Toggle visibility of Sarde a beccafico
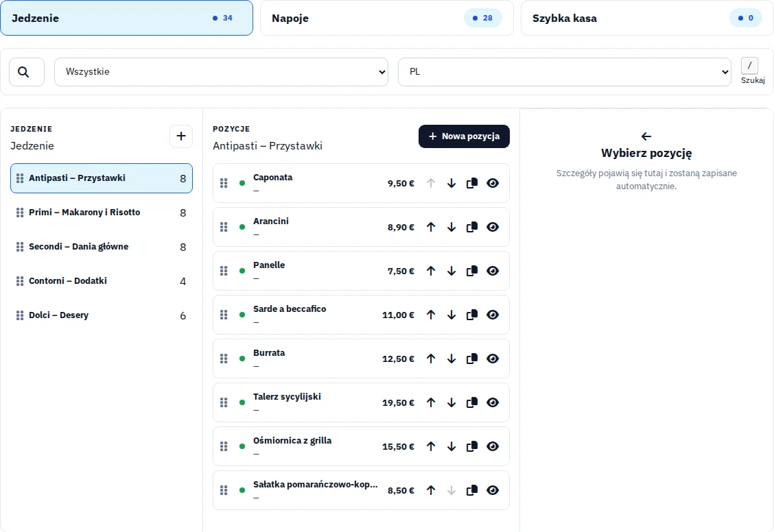Viewport: 774px width, 532px height. click(493, 315)
